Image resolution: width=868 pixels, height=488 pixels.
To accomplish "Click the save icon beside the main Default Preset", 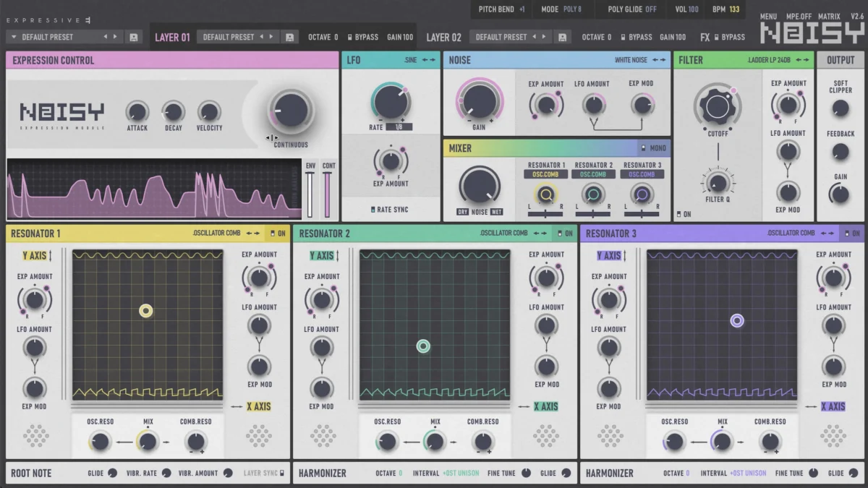I will click(x=134, y=37).
